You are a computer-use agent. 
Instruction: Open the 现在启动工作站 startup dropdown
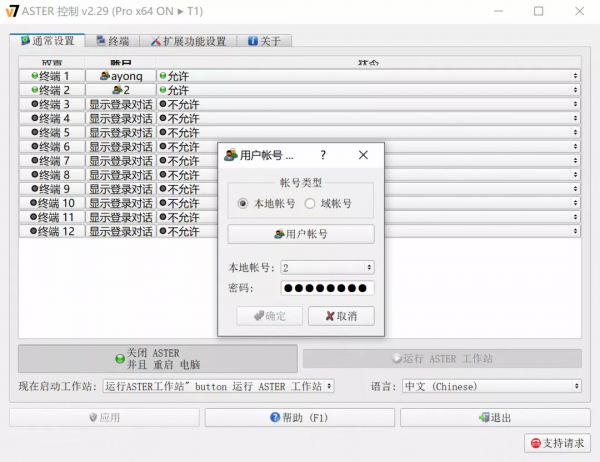218,386
